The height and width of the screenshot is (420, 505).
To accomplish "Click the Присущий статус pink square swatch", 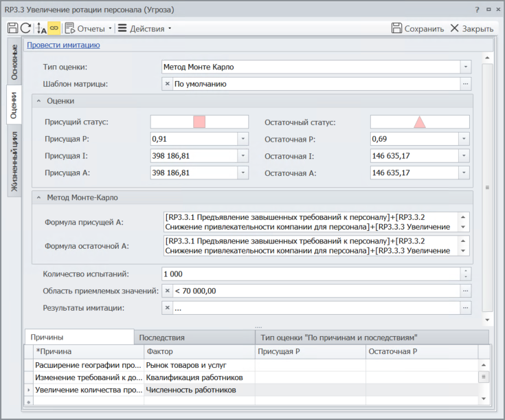I will pos(199,122).
